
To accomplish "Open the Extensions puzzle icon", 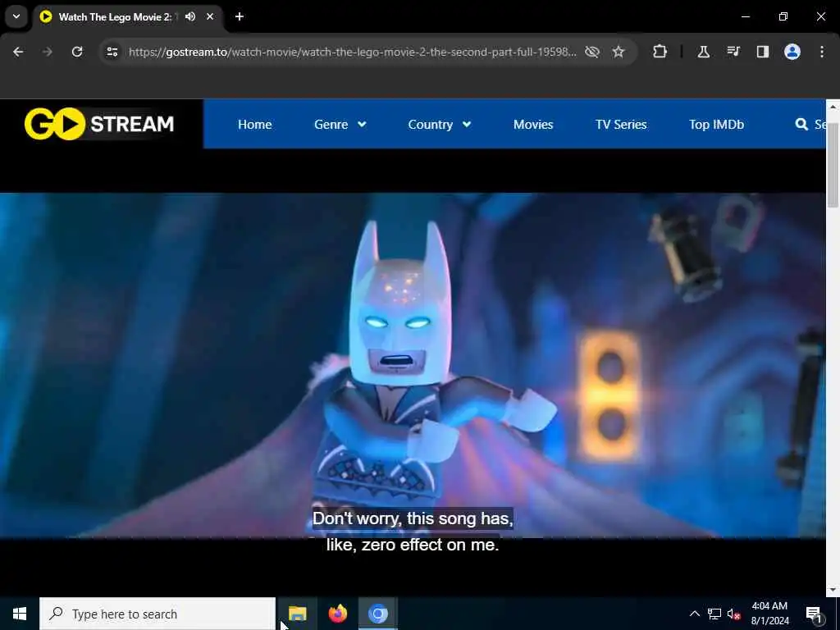I will click(660, 52).
